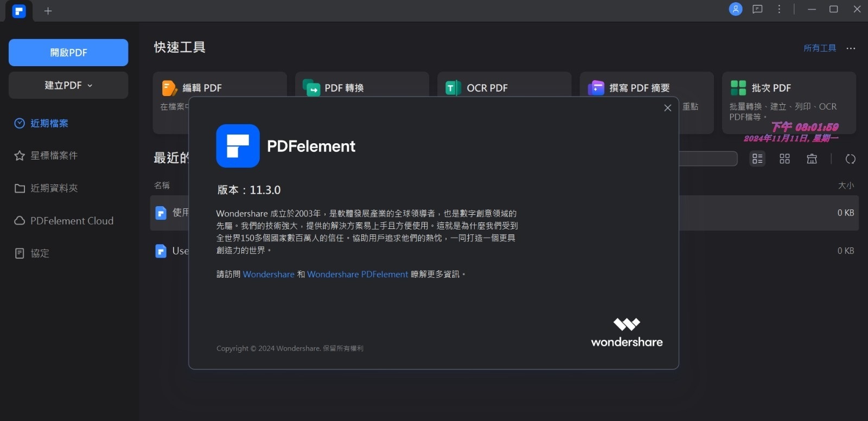
Task: Click the clear recent list icon
Action: [x=812, y=159]
